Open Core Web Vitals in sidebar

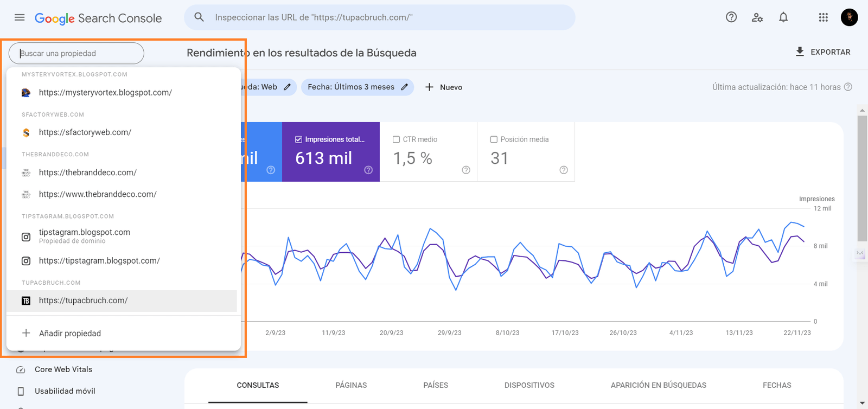pyautogui.click(x=63, y=369)
